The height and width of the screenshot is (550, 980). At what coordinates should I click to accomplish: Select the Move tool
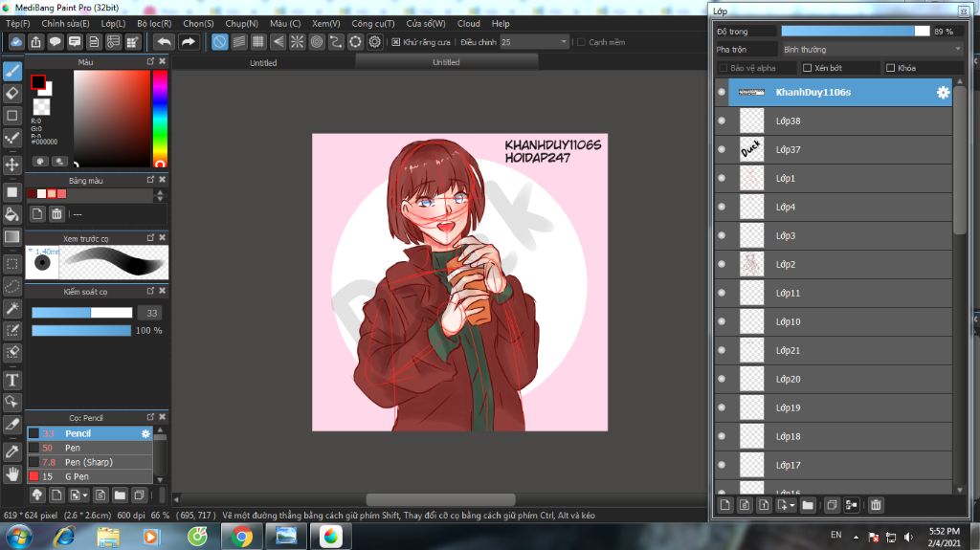point(11,165)
